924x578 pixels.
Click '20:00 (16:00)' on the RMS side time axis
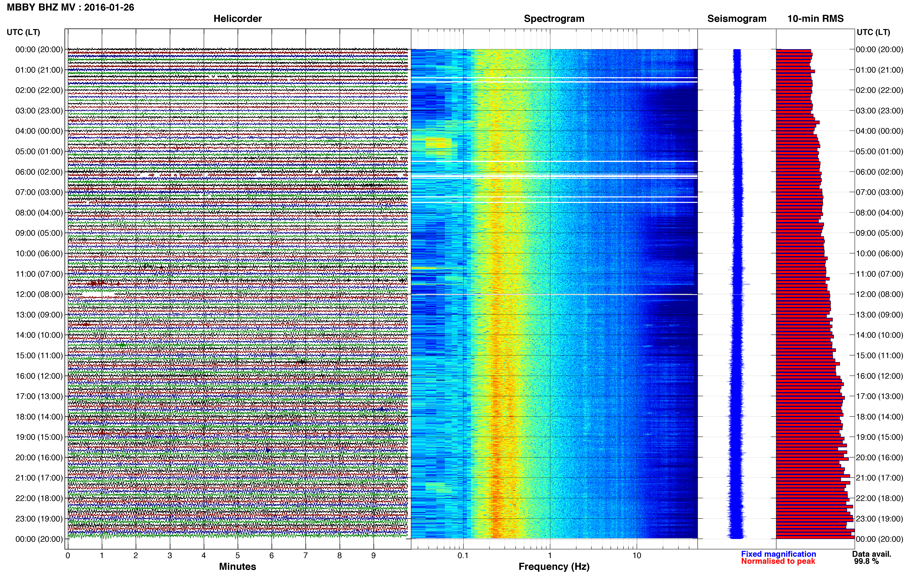(879, 457)
